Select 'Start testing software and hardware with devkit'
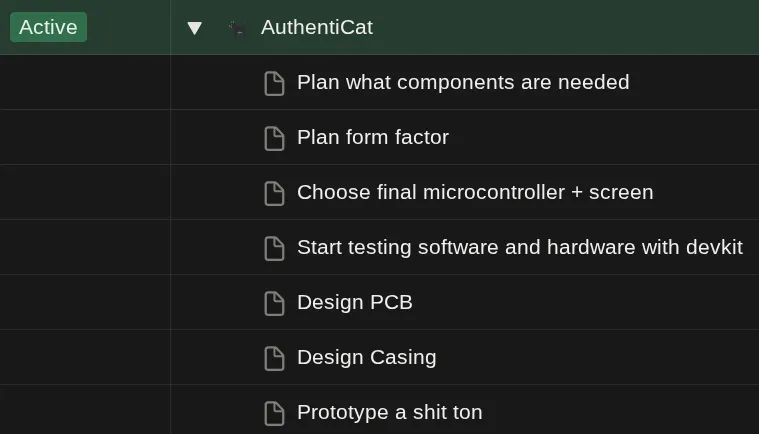Viewport: 759px width, 434px height. (519, 247)
